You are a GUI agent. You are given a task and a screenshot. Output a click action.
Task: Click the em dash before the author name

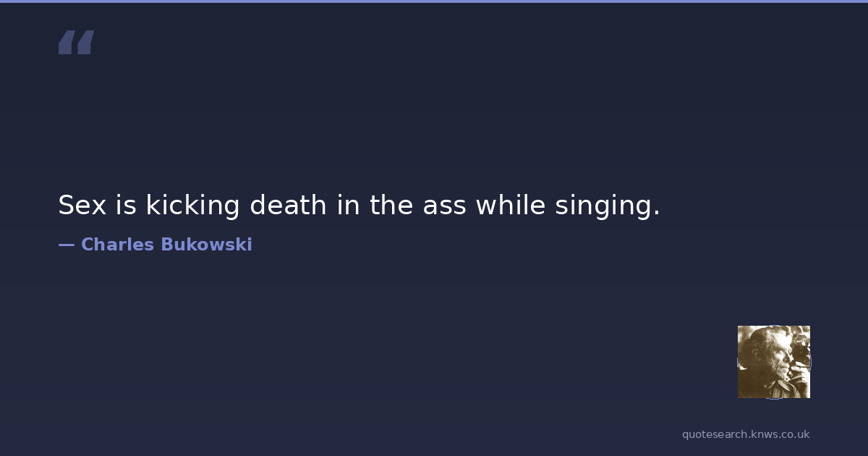pyautogui.click(x=66, y=245)
